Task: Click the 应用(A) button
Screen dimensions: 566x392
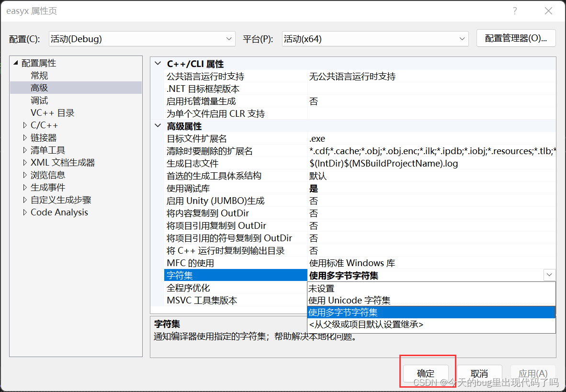Action: [x=533, y=373]
